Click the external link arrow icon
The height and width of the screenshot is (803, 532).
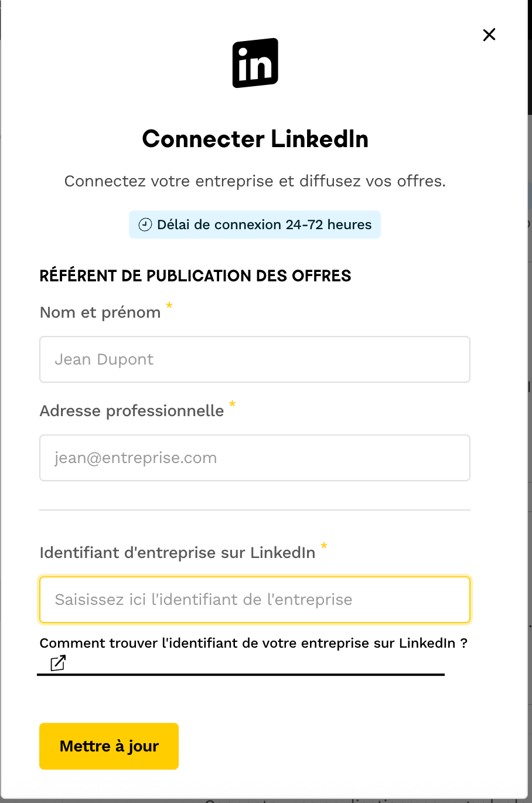tap(58, 663)
